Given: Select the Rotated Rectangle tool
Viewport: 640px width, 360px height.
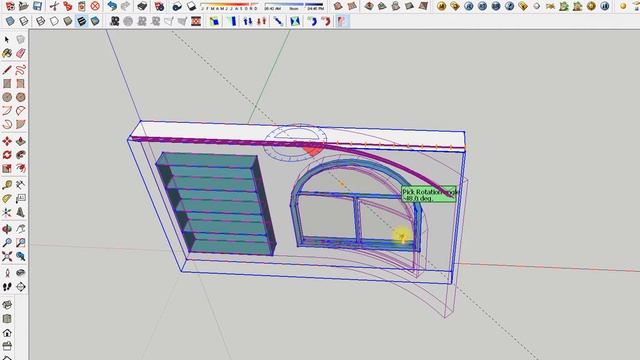Looking at the screenshot, I should (x=20, y=84).
